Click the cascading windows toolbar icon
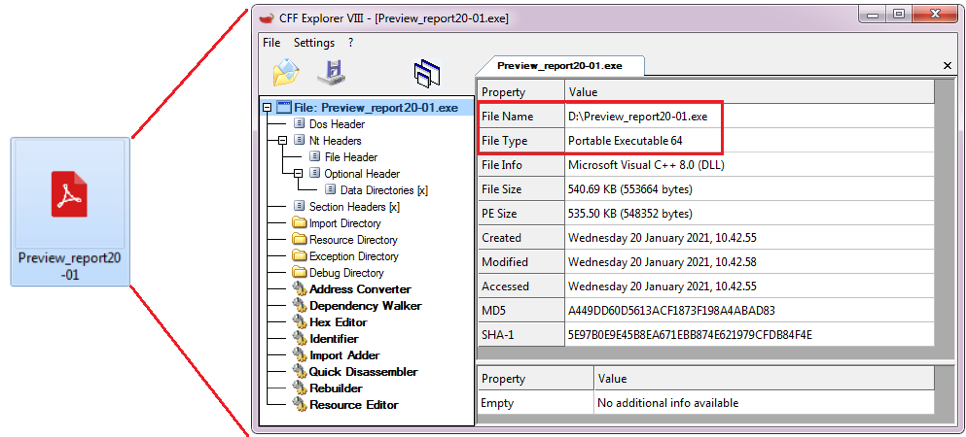Viewport: 966px width, 437px height. tap(427, 73)
